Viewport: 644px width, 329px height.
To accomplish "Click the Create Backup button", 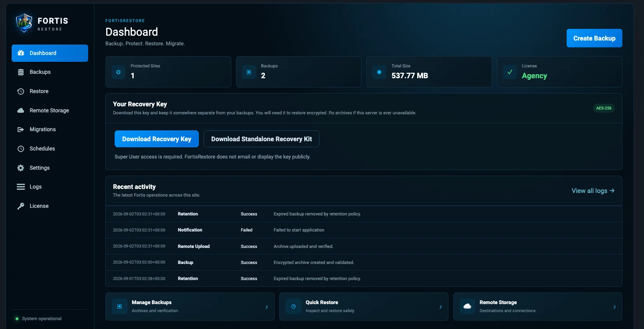I will coord(594,38).
